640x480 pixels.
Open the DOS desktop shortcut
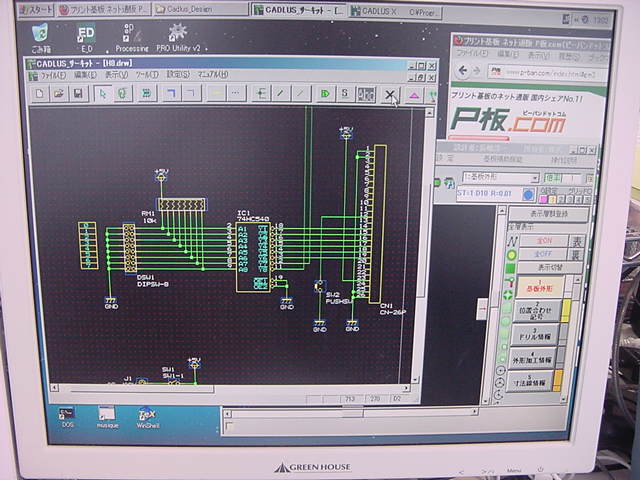pos(67,417)
